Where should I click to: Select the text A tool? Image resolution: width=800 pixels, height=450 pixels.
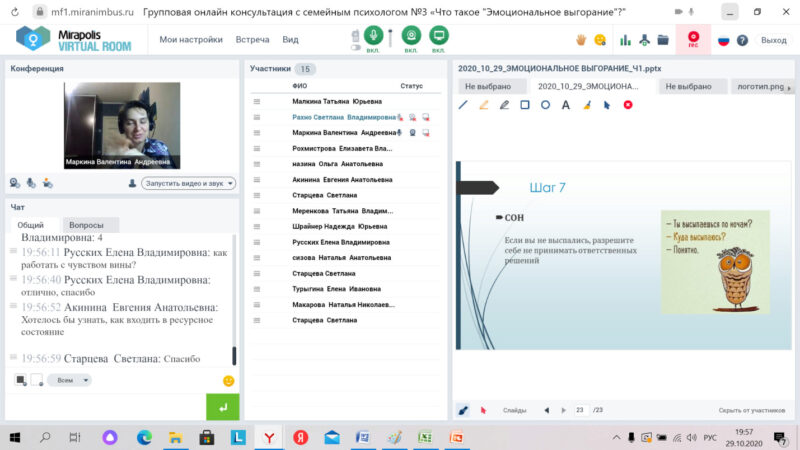pos(566,105)
